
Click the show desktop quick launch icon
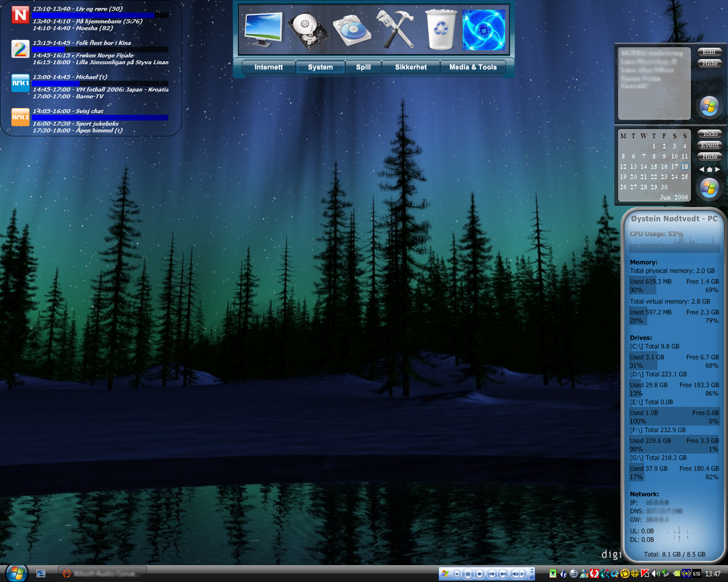41,573
